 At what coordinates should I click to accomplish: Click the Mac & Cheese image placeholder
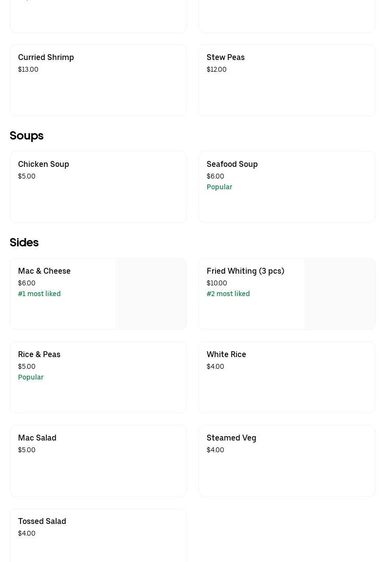(151, 294)
